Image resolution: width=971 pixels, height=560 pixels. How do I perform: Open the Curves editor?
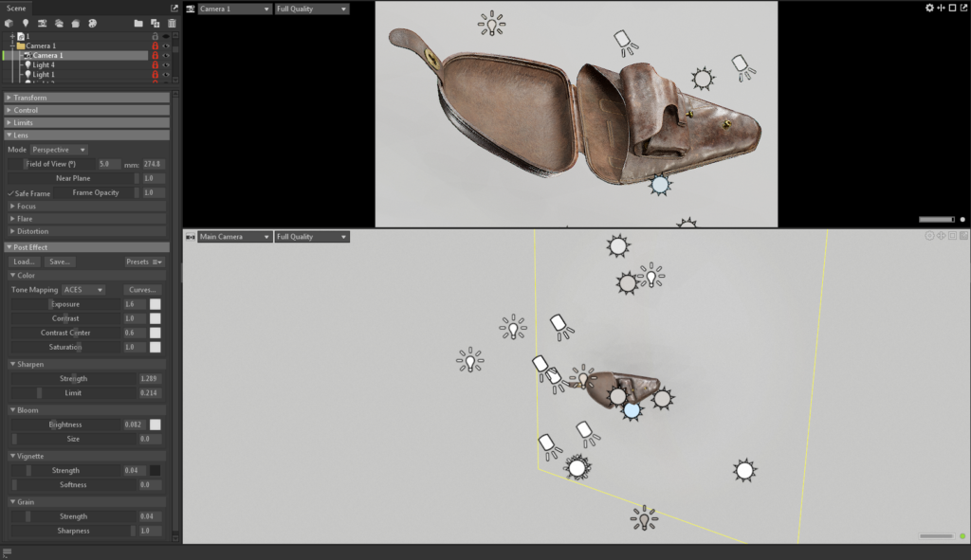click(x=142, y=289)
